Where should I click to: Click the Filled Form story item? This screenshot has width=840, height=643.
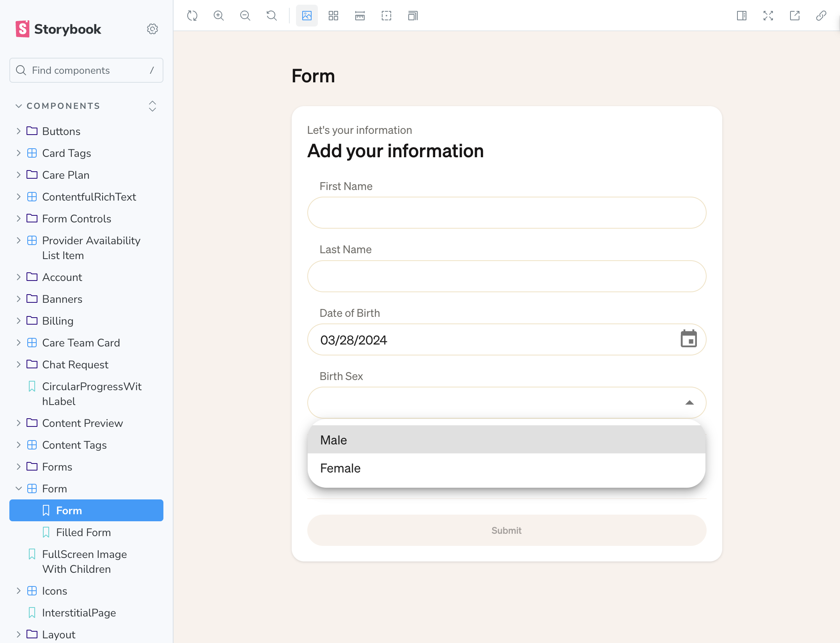(x=83, y=532)
